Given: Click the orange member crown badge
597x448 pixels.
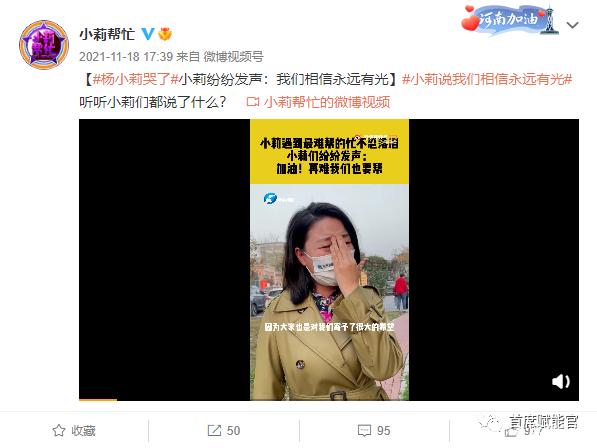Looking at the screenshot, I should [165, 34].
